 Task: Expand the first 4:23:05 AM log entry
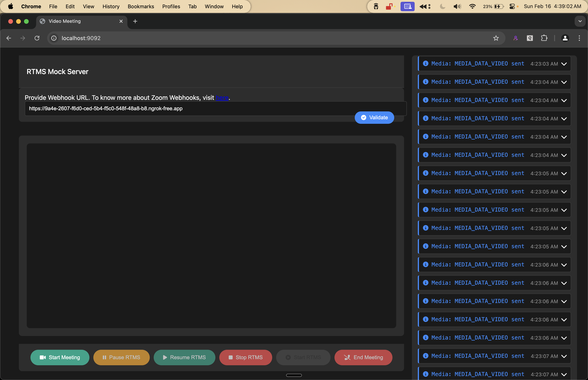tap(564, 173)
